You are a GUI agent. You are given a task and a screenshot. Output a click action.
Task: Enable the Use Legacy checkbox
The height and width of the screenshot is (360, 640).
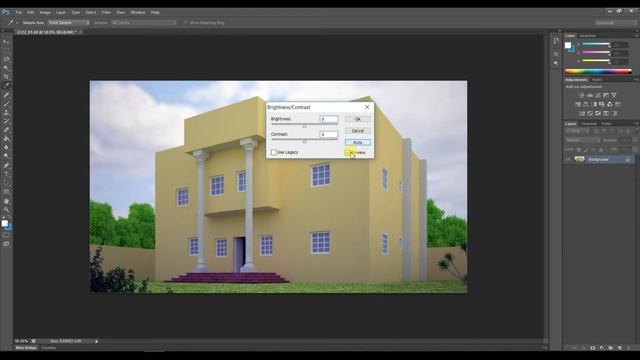pos(274,152)
